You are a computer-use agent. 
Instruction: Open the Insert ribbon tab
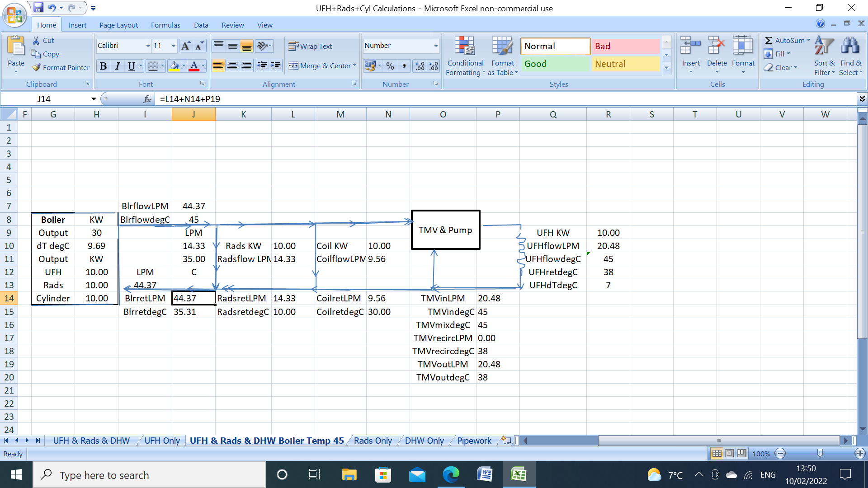(77, 25)
